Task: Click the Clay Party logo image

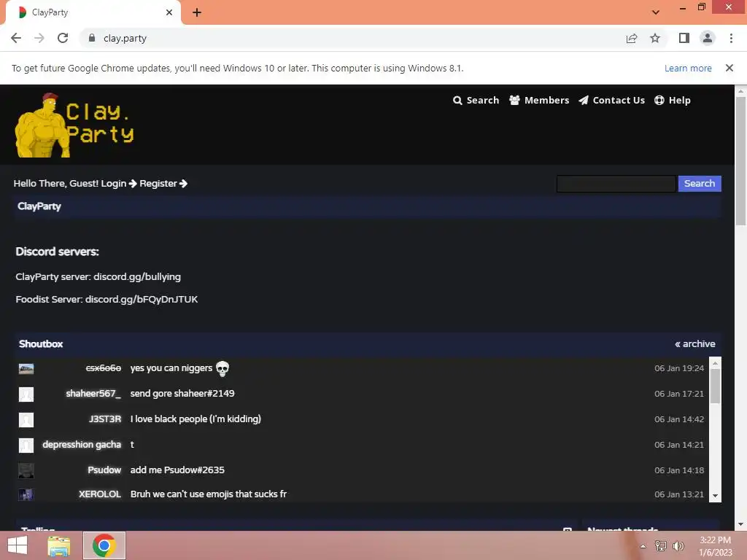Action: click(x=75, y=125)
